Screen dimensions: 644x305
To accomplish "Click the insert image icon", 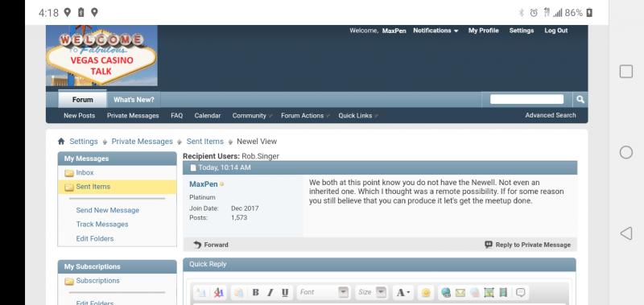I will (x=489, y=292).
